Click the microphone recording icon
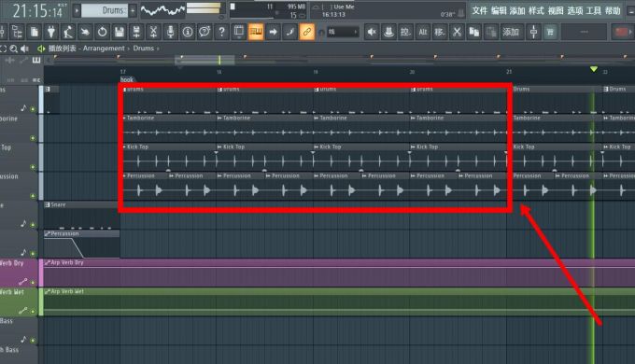This screenshot has width=635, height=364. point(171,32)
